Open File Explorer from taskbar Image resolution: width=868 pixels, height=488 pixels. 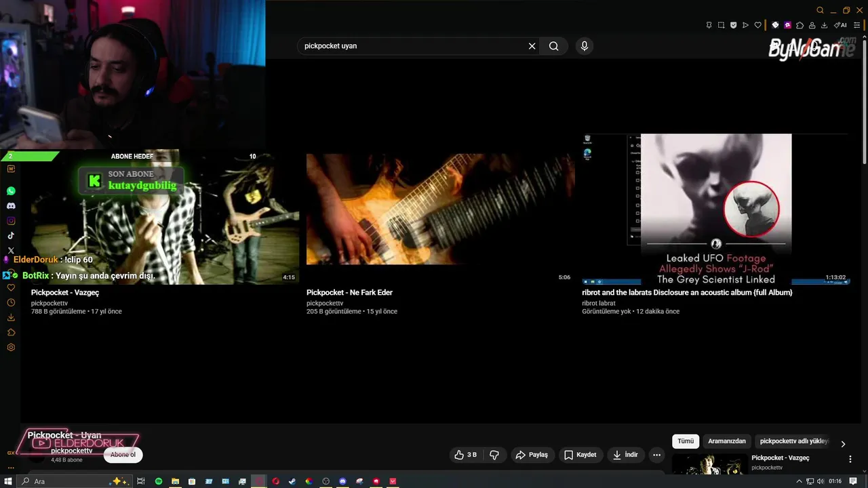click(x=175, y=481)
